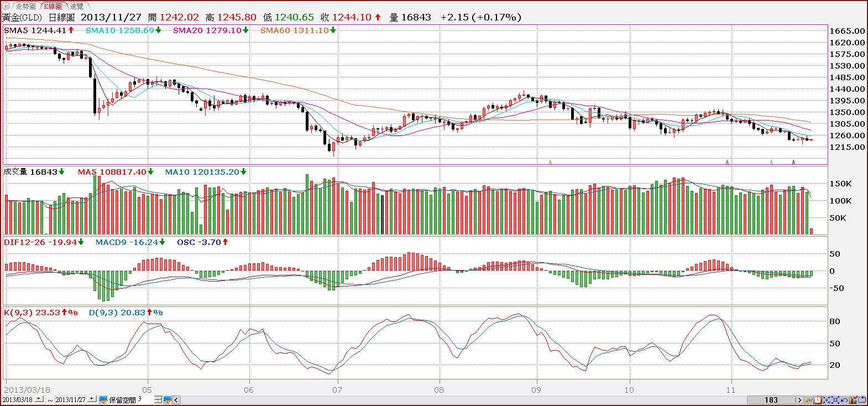This screenshot has height=406, width=868.
Task: Open the bar chart with checkmark settings icon
Action: coord(853,400)
